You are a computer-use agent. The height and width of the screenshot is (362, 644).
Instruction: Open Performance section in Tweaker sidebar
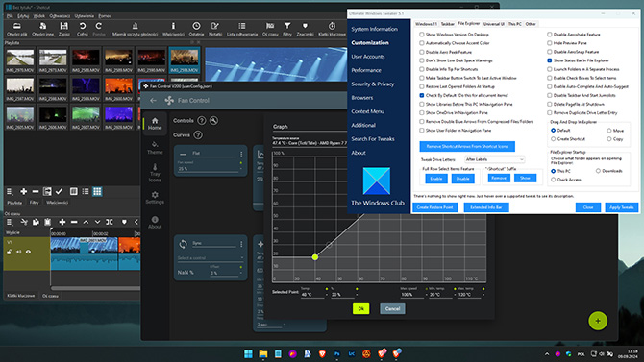pos(366,70)
